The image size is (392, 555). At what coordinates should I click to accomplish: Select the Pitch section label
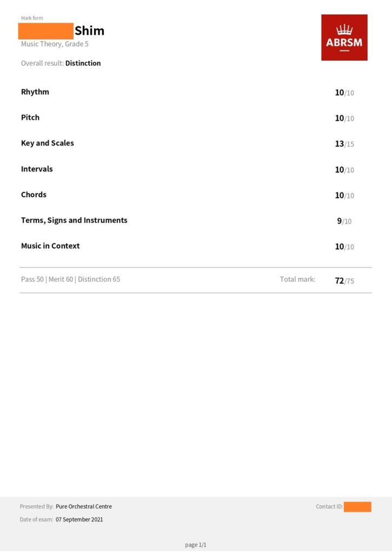tap(30, 117)
